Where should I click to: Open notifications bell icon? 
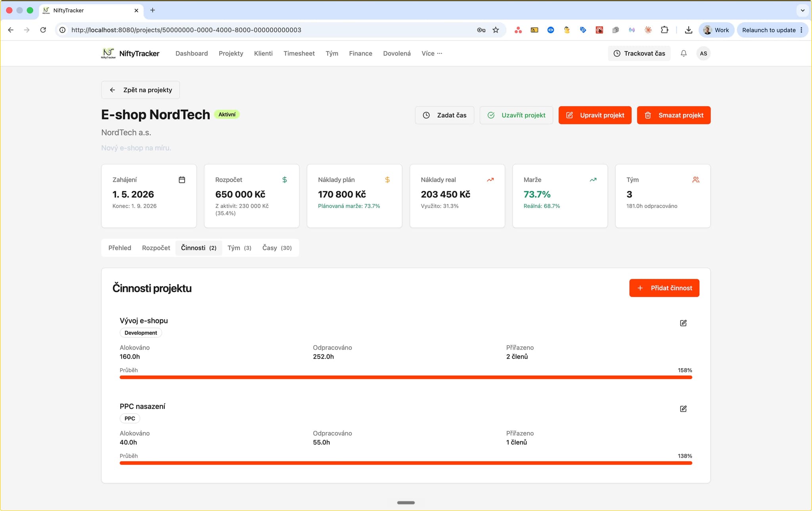(684, 53)
